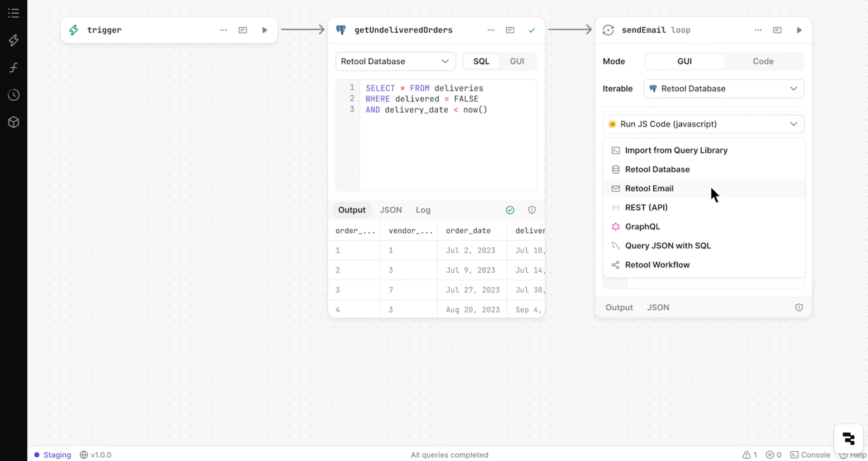Open more options on getUndeliveredOrders block

pos(491,30)
